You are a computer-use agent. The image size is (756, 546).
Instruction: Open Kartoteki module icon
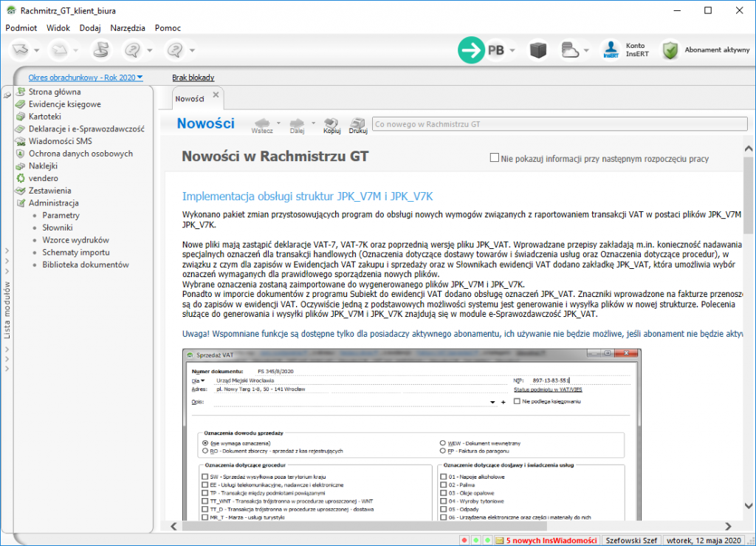coord(20,116)
